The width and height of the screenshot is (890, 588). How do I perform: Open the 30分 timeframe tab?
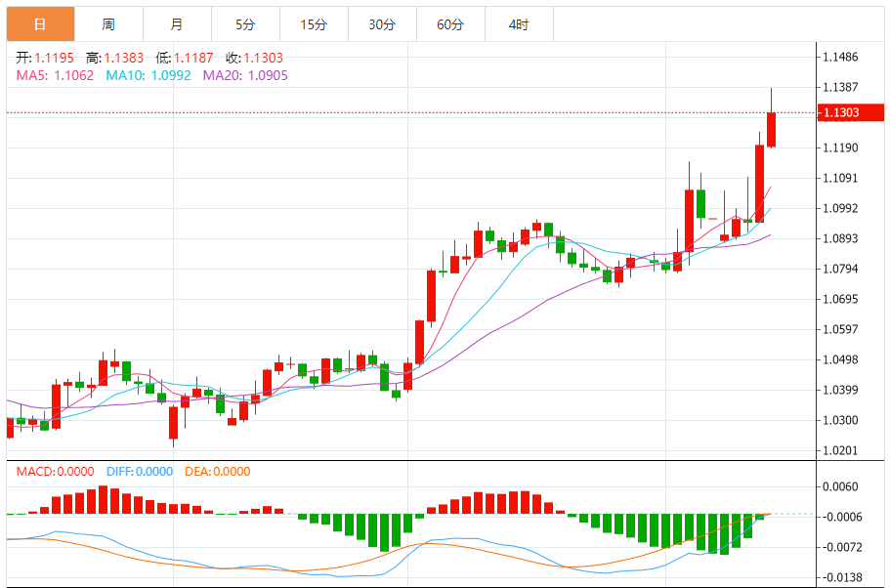pos(382,24)
